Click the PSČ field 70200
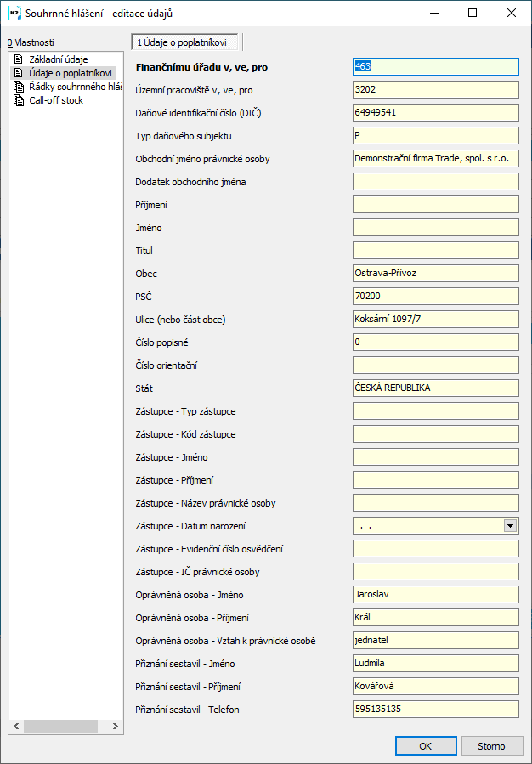Viewport: 532px width, 764px height. [435, 297]
